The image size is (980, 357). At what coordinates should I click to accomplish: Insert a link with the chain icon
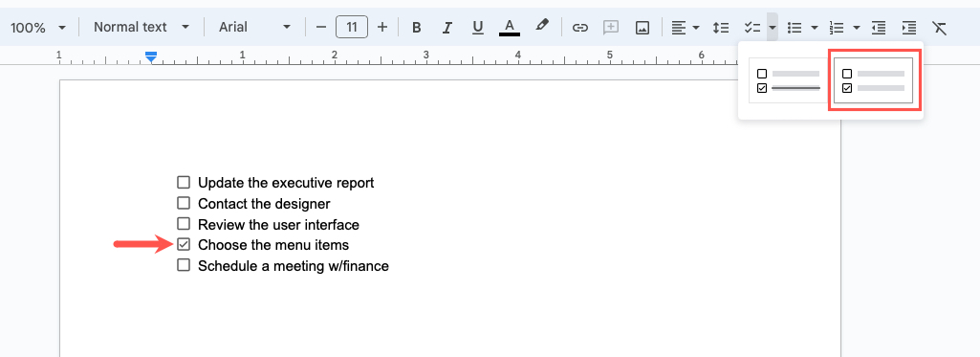580,28
